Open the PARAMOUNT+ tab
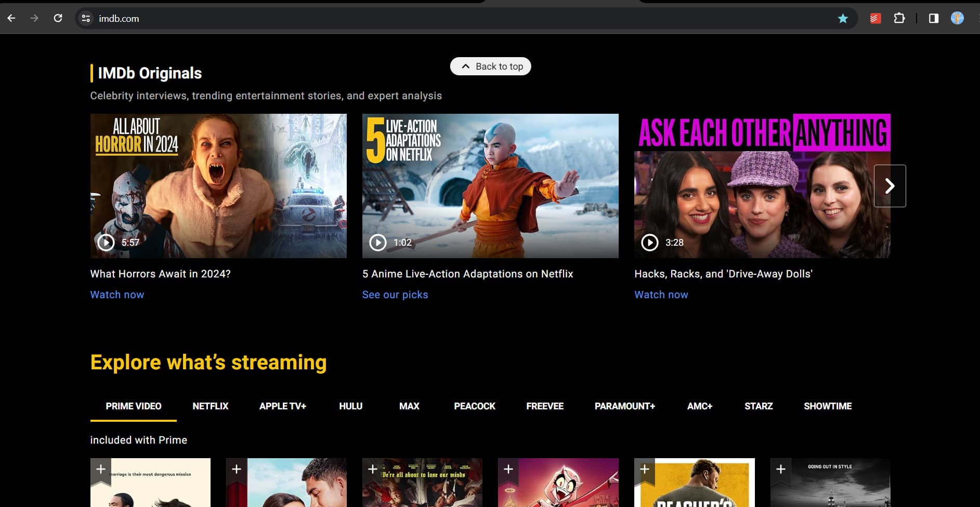The height and width of the screenshot is (507, 980). (625, 406)
